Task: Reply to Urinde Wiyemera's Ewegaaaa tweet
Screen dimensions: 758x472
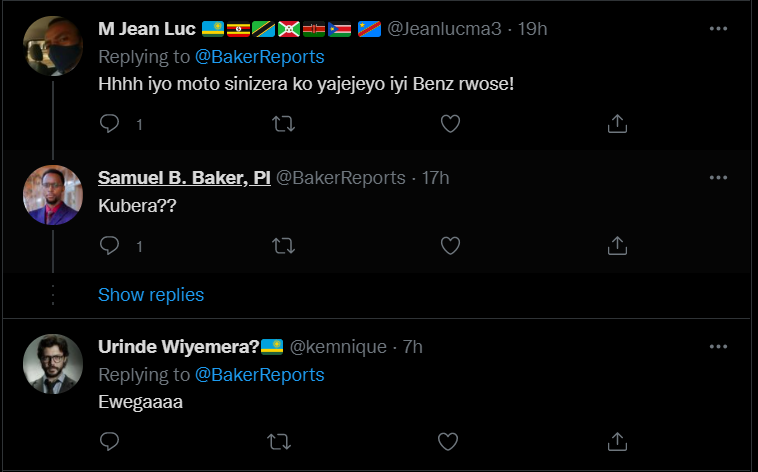Action: pyautogui.click(x=110, y=441)
